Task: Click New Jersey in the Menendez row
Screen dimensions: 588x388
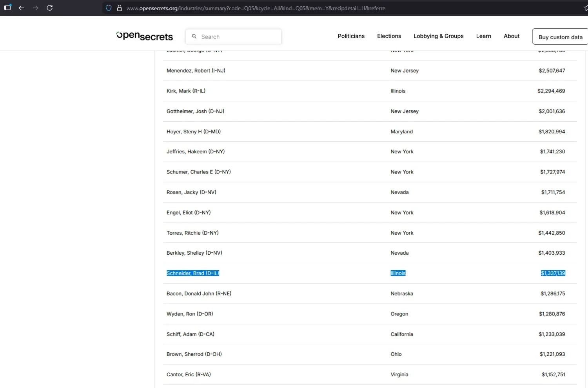Action: point(405,71)
